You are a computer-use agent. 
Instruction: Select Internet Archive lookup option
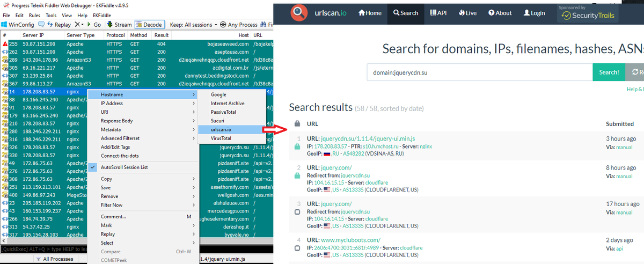(x=232, y=103)
